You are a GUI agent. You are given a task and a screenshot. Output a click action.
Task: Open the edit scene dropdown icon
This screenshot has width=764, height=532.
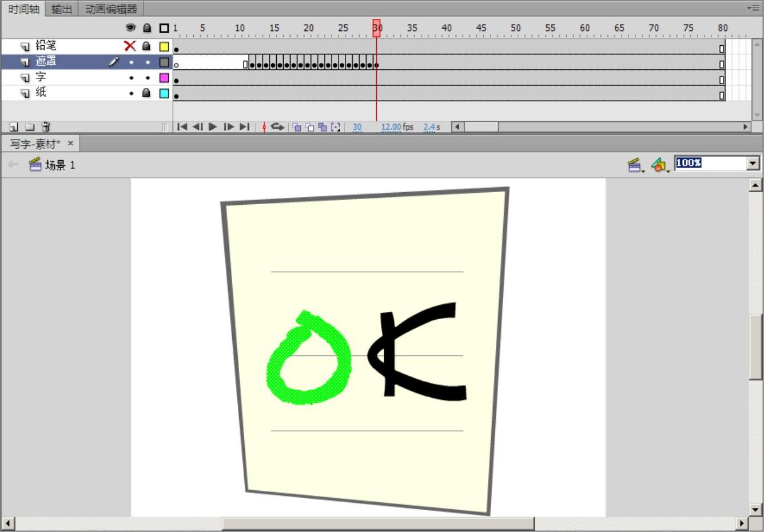pos(635,165)
